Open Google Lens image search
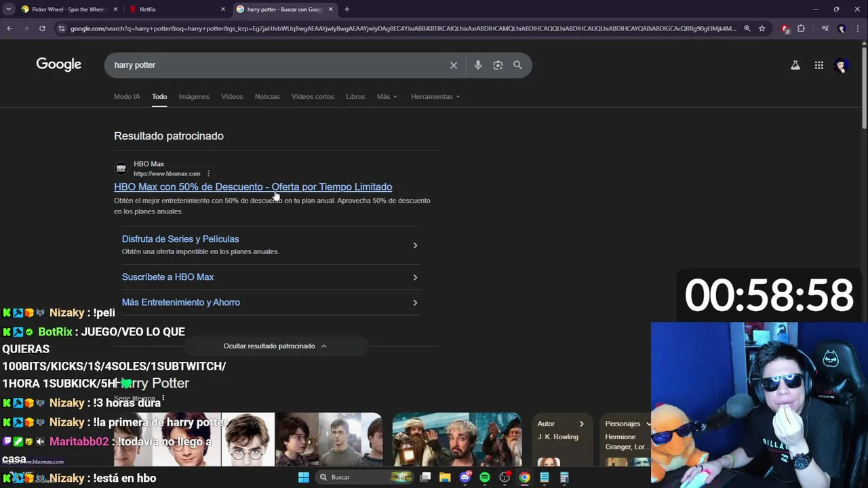Screen dimensions: 868x488 (x=498, y=65)
